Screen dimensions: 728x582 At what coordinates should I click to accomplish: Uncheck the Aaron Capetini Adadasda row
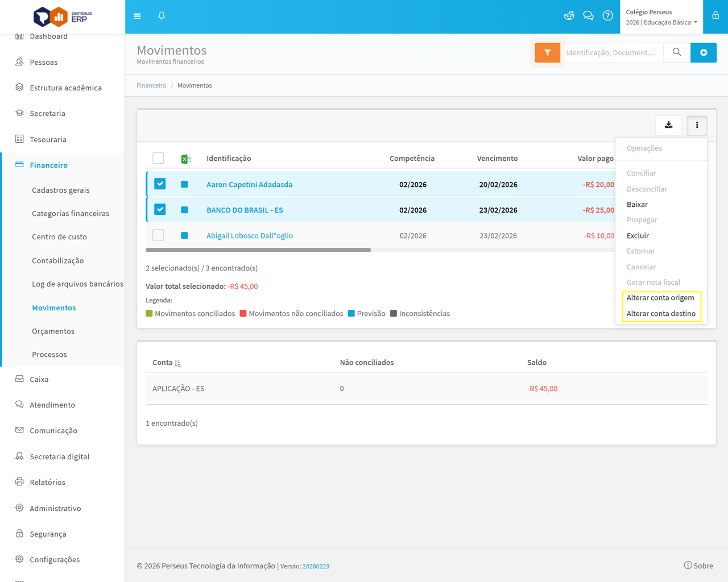tap(160, 184)
